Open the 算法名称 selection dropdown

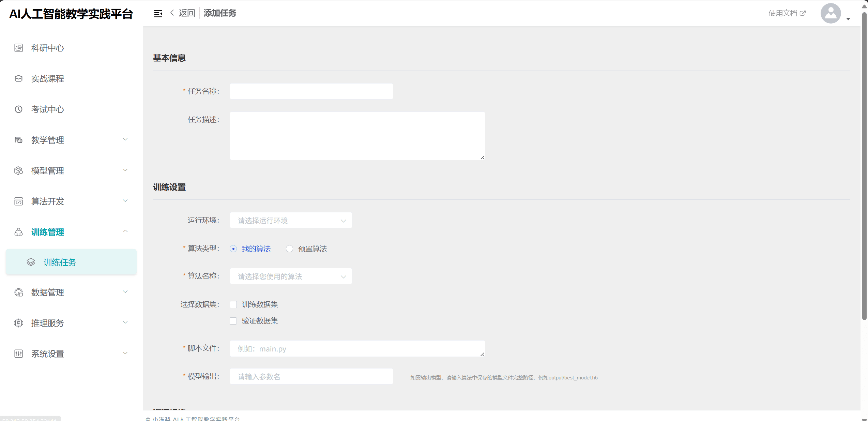coord(291,276)
